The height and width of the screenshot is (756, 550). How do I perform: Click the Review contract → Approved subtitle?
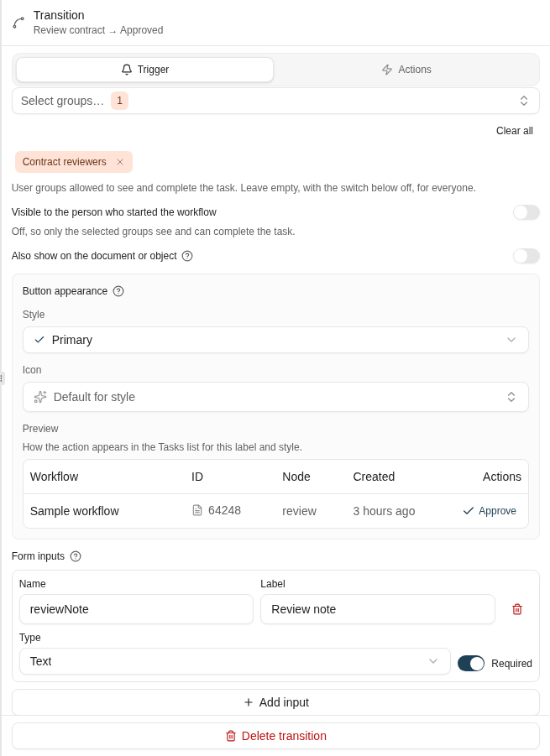(98, 30)
